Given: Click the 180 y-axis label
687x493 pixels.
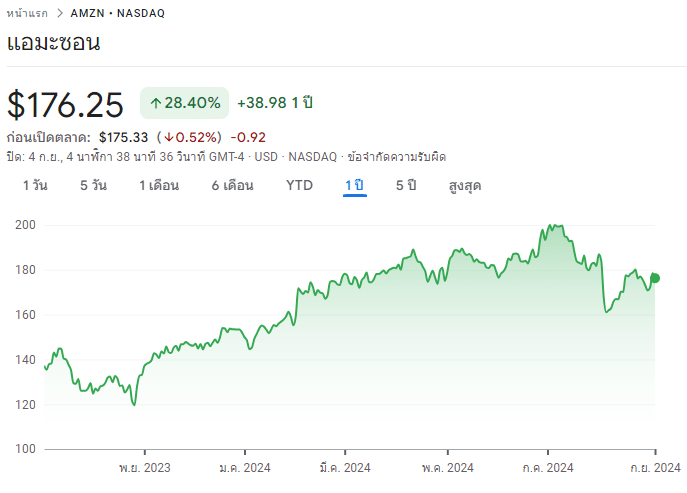Looking at the screenshot, I should [25, 270].
